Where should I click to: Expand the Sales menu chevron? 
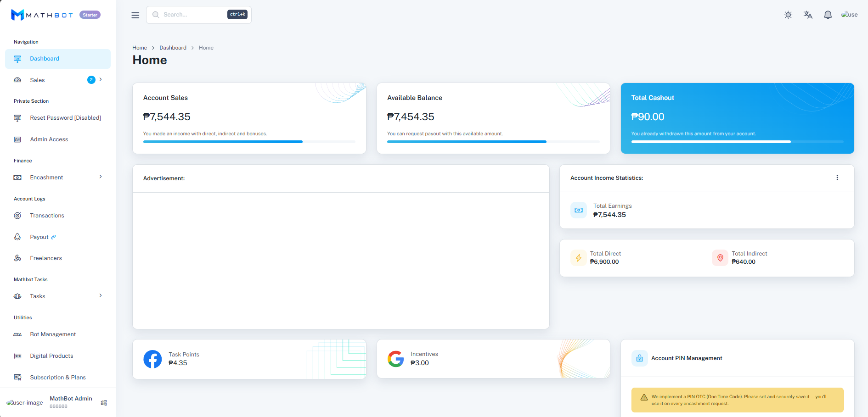pos(101,79)
